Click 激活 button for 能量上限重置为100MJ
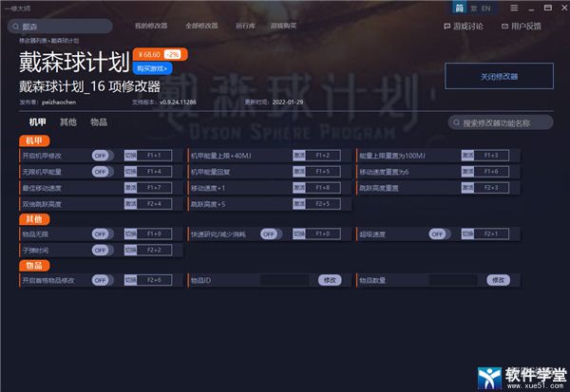Screen dimensions: 570x392 coord(467,156)
